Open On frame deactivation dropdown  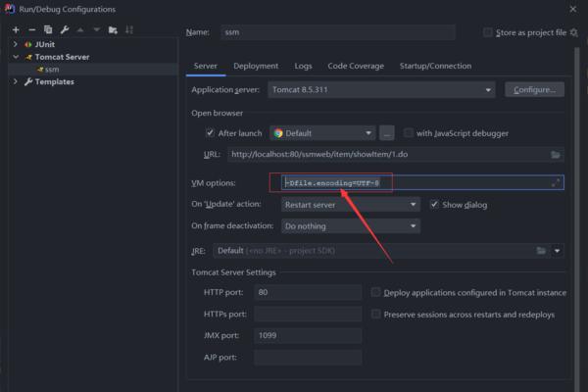[351, 226]
